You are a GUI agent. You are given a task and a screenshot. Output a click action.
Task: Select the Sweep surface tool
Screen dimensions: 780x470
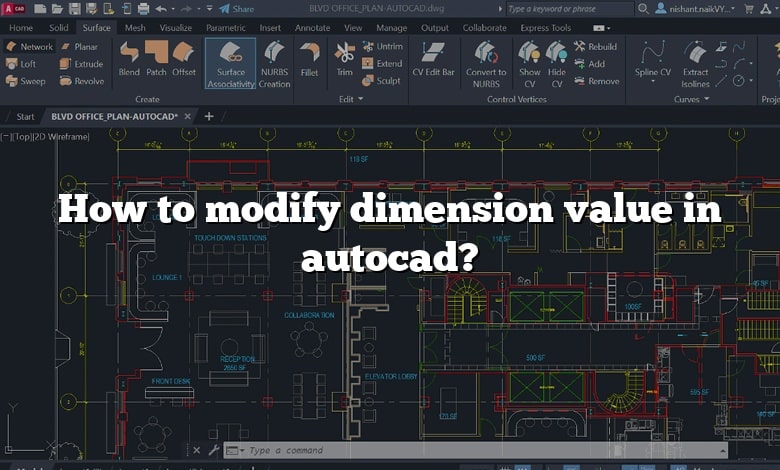(26, 81)
